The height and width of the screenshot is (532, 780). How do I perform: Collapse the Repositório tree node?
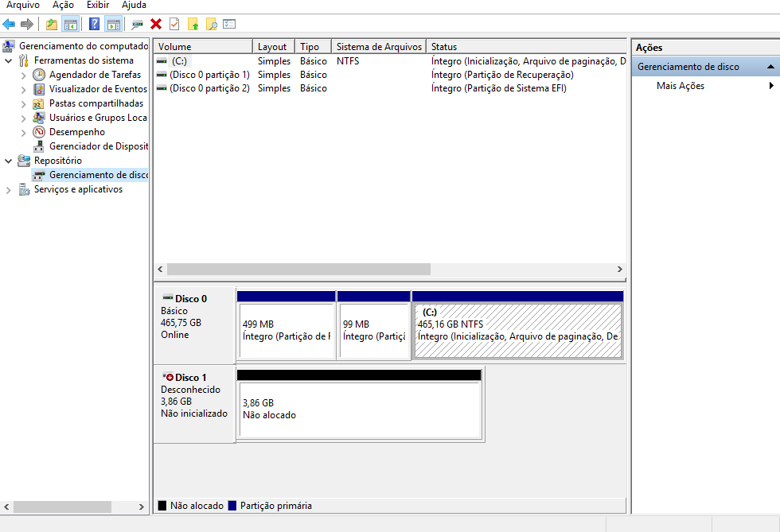pyautogui.click(x=9, y=161)
